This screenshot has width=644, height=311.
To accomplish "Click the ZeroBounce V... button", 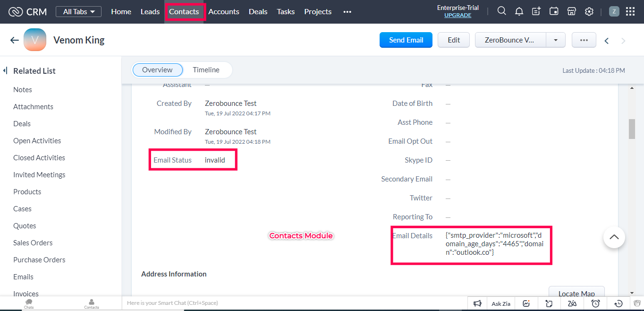I will [510, 40].
